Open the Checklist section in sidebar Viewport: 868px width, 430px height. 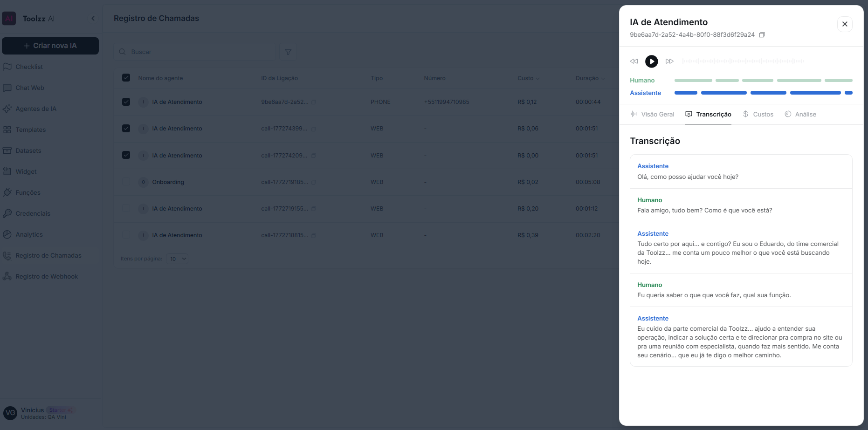29,67
